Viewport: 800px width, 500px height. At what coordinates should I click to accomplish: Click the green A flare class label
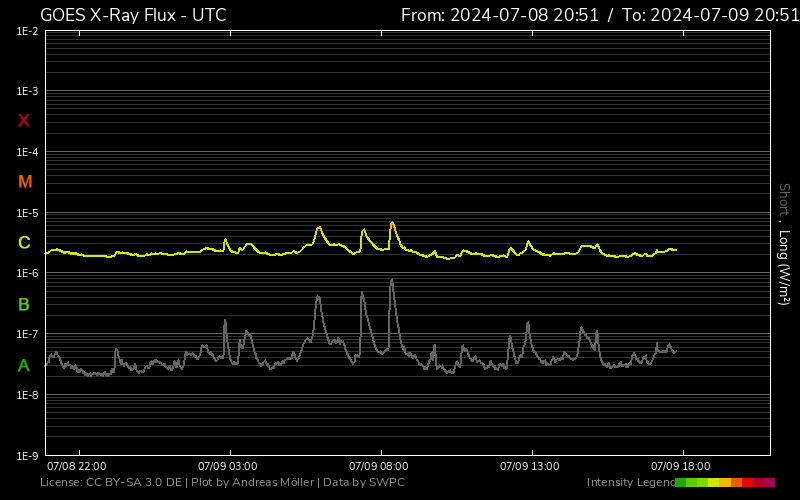(x=24, y=366)
